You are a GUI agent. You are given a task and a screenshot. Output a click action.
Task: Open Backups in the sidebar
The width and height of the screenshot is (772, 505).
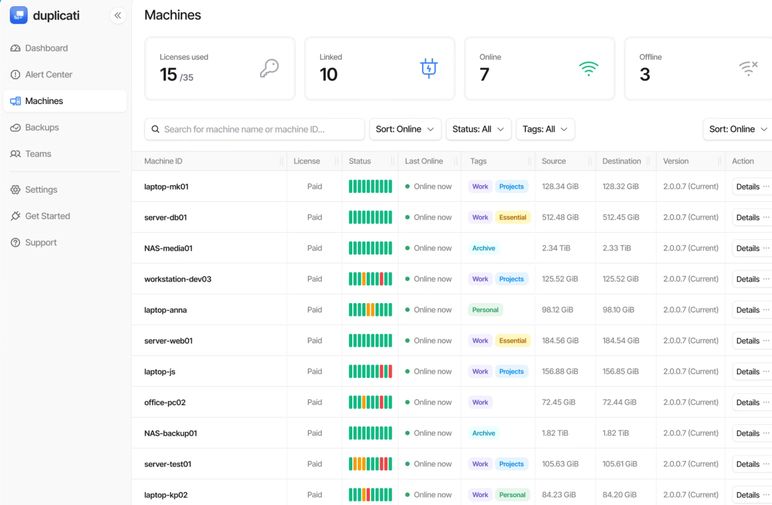(x=65, y=127)
